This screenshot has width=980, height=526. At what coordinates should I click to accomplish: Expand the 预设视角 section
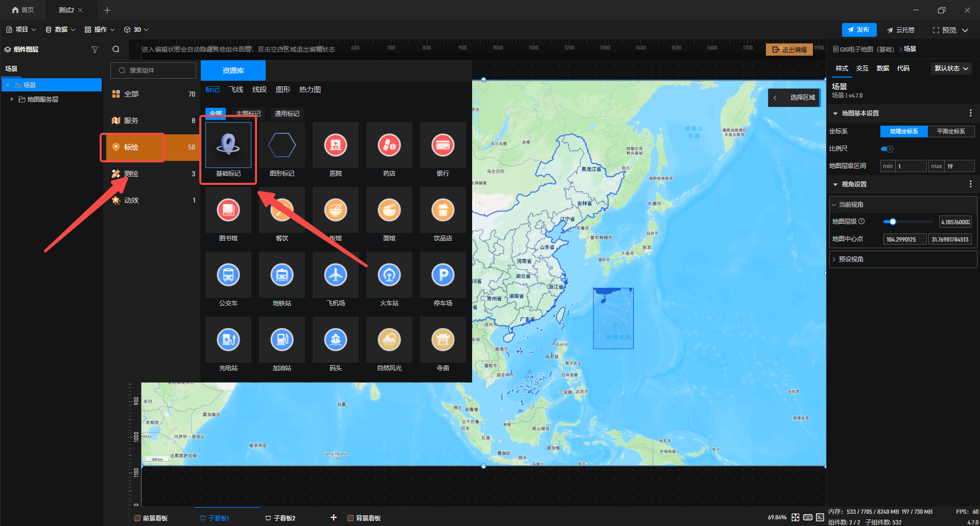pos(851,259)
